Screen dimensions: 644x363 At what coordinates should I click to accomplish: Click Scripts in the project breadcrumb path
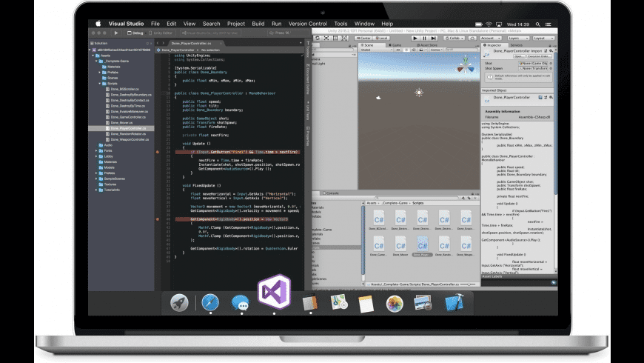(417, 203)
